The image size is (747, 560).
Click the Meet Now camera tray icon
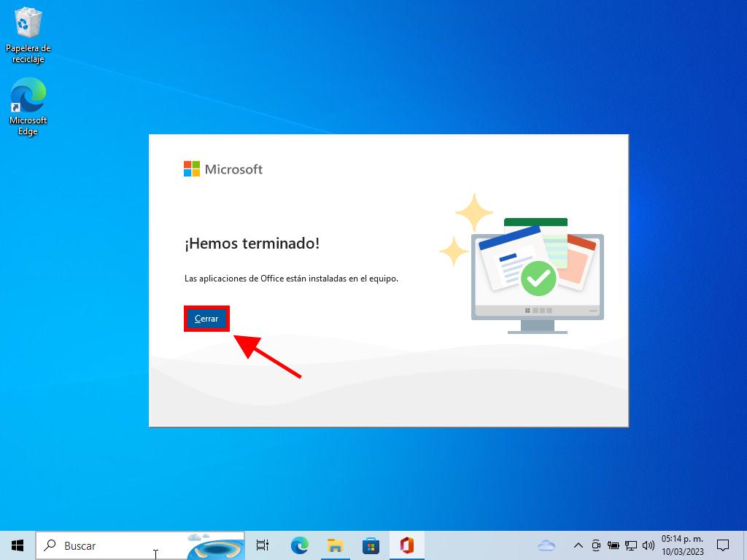596,545
